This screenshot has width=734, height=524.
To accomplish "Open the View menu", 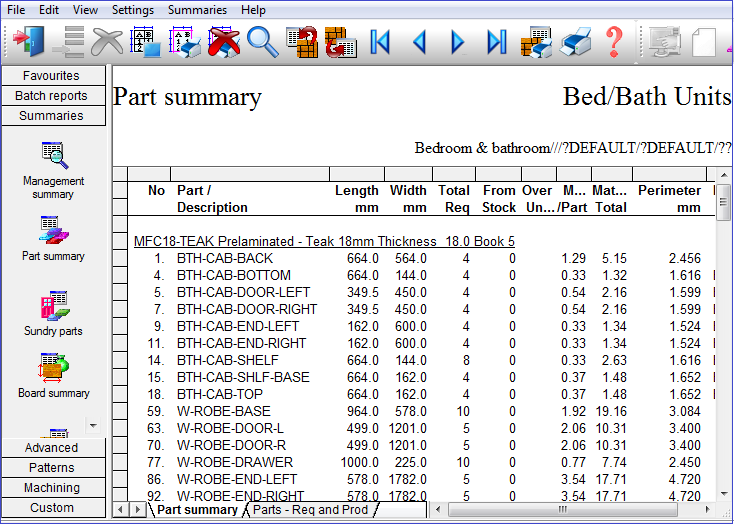I will [x=85, y=9].
